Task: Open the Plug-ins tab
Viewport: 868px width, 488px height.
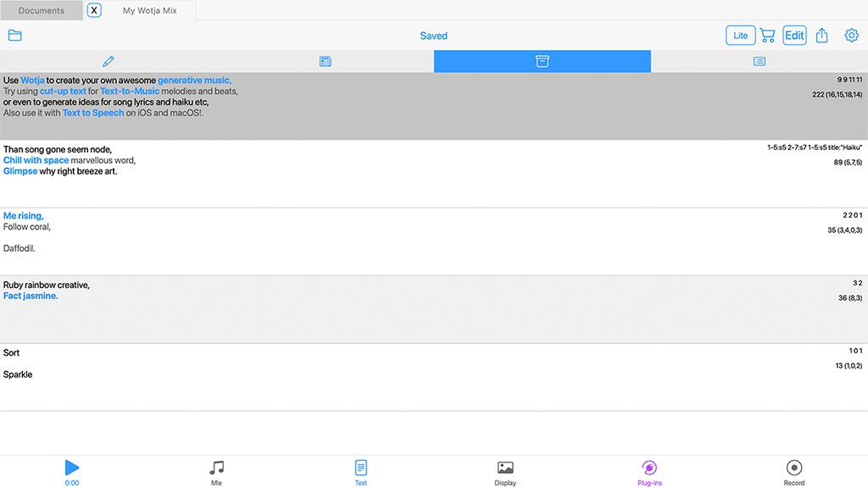Action: click(x=649, y=472)
